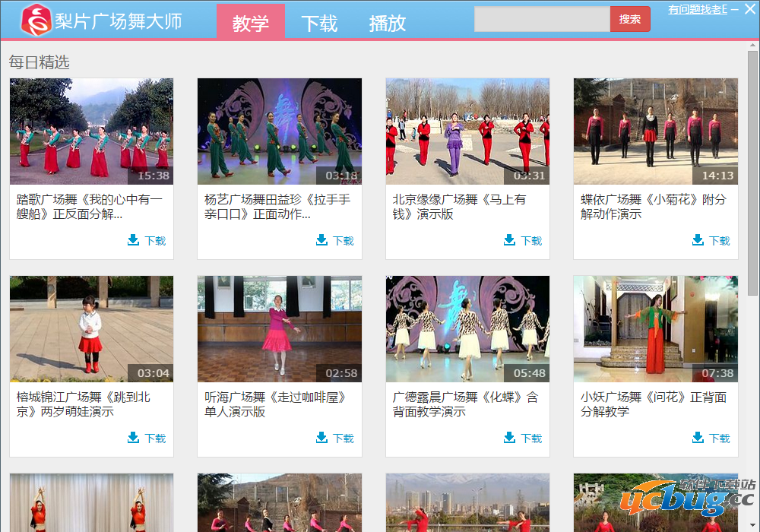Image resolution: width=760 pixels, height=532 pixels.
Task: Click download icon for 拉手手亲口口 video
Action: (x=321, y=240)
